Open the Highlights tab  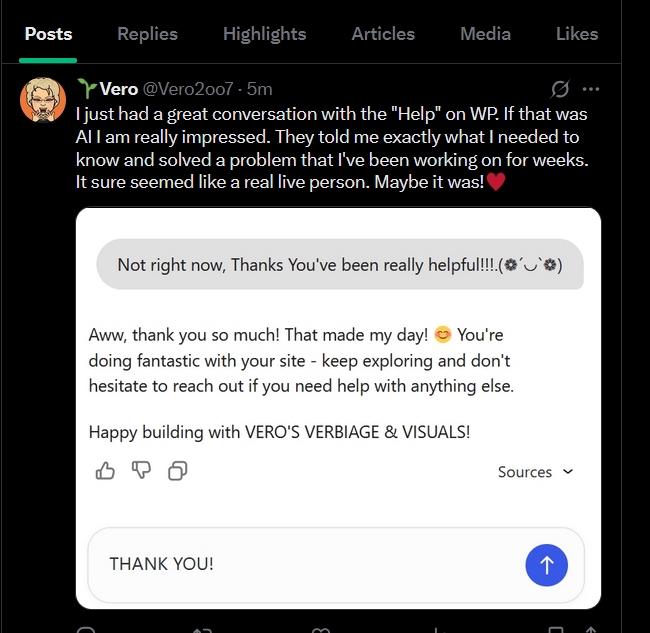(264, 34)
